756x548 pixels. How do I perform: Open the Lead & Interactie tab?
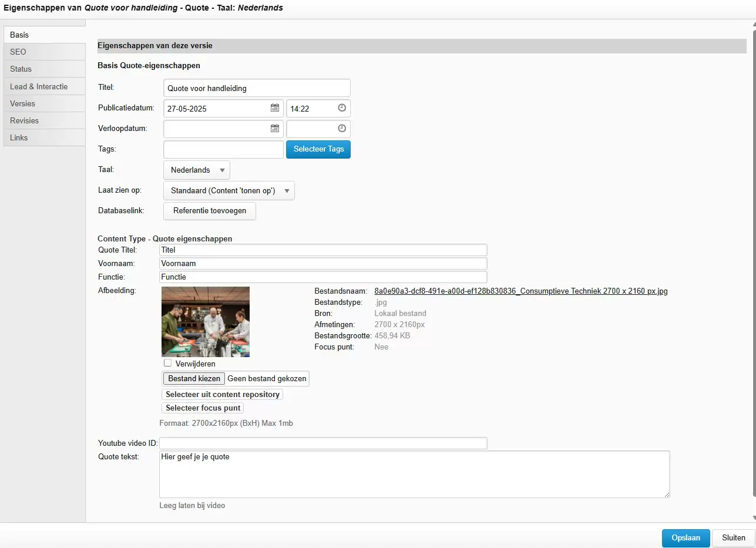click(x=45, y=86)
